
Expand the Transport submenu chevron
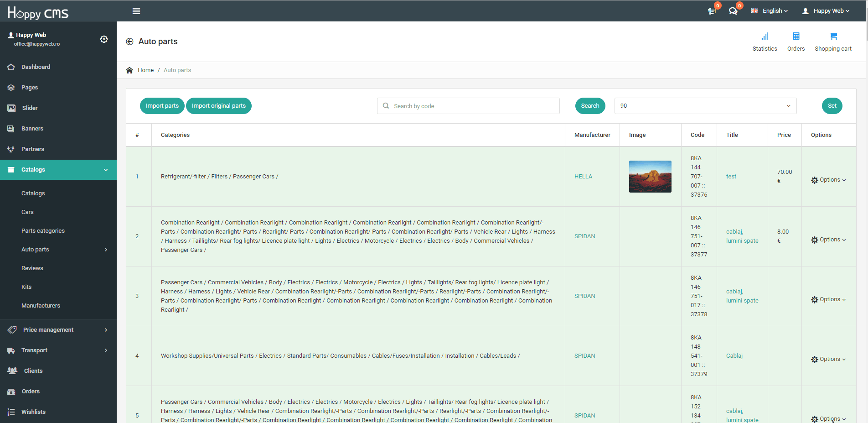(106, 350)
